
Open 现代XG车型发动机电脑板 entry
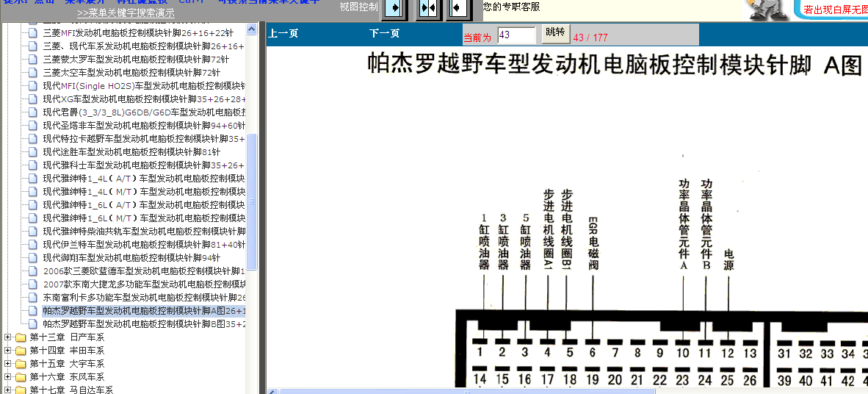pos(143,98)
